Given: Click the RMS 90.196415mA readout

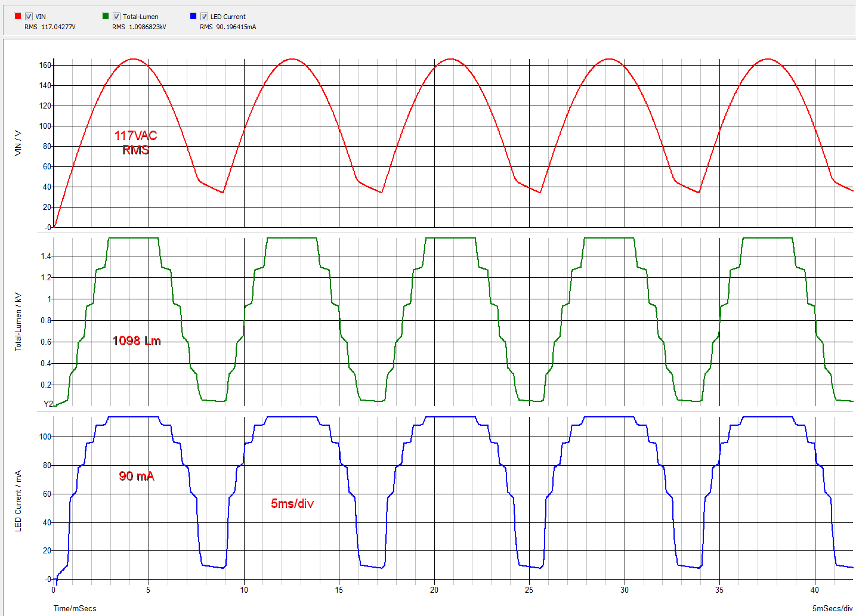Looking at the screenshot, I should click(228, 27).
